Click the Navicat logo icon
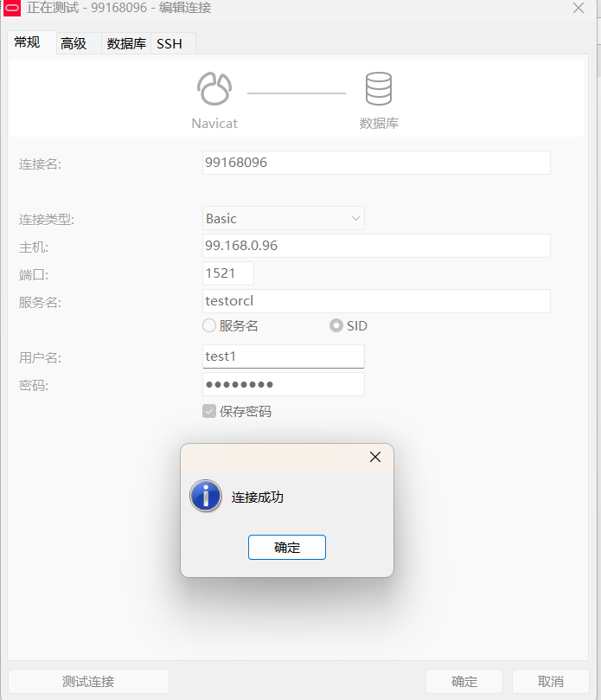601x700 pixels. [x=214, y=88]
